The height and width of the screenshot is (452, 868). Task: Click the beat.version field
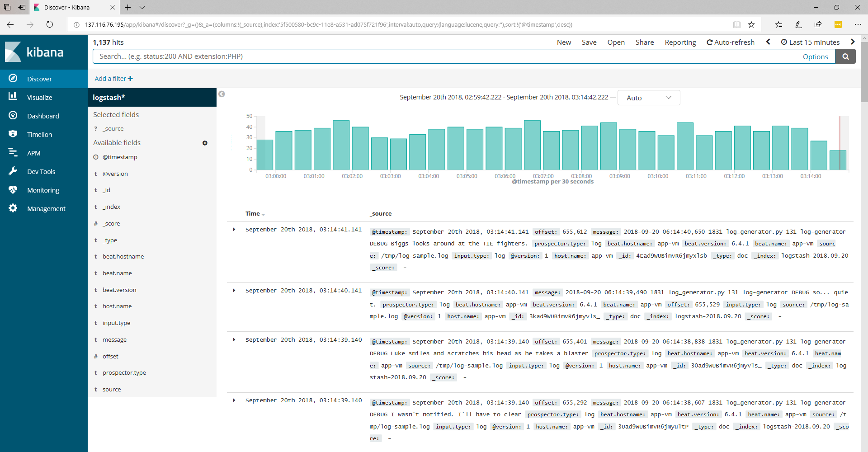click(x=119, y=290)
